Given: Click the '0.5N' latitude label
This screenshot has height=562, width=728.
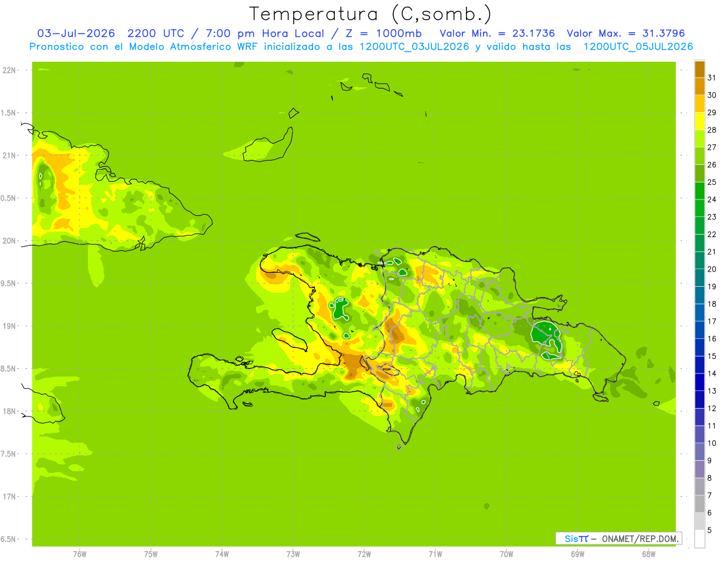Looking at the screenshot, I should click(8, 198).
